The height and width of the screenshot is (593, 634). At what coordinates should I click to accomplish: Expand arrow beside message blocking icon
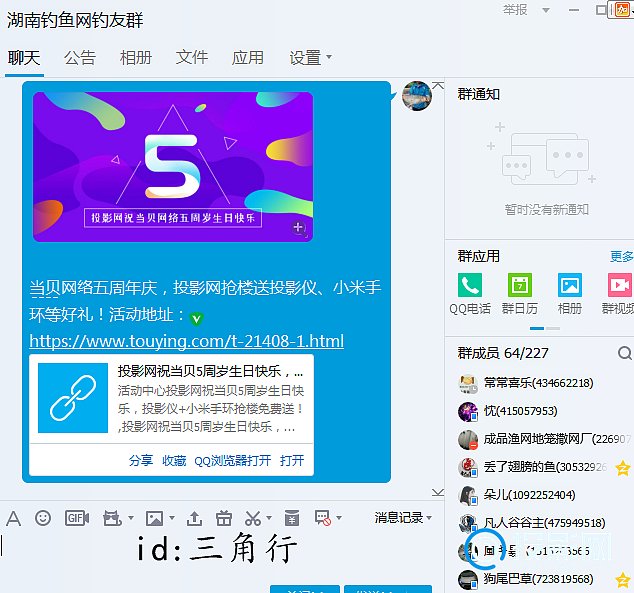(339, 518)
